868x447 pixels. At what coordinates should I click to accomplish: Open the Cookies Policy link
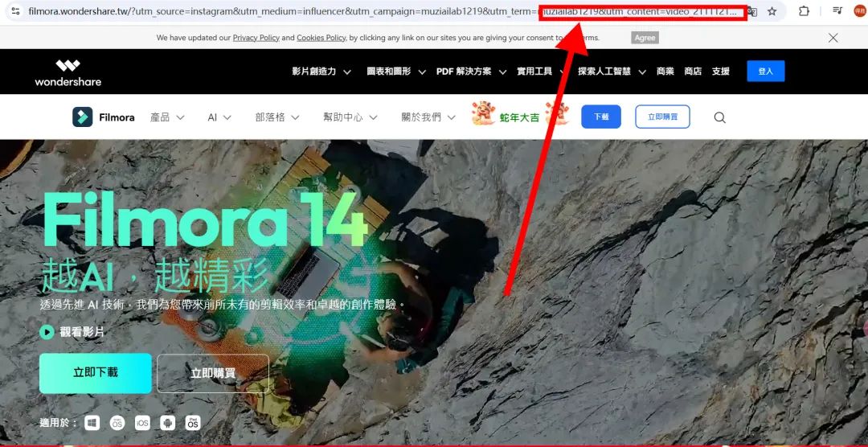click(321, 38)
